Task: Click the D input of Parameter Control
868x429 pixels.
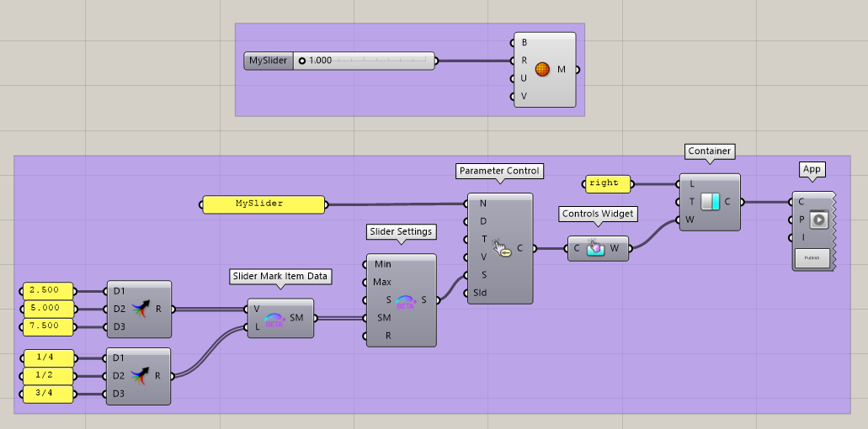Action: (x=483, y=221)
